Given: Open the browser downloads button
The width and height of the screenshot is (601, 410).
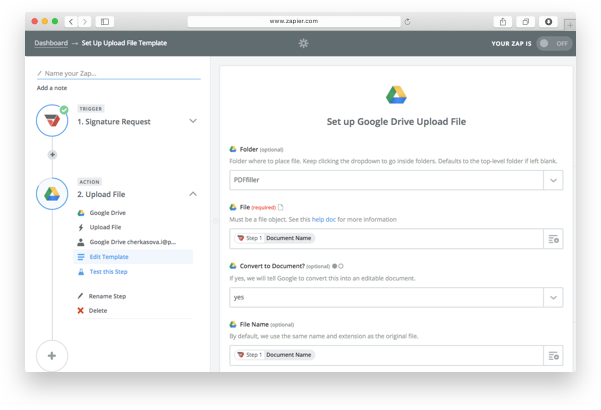Looking at the screenshot, I should 548,22.
